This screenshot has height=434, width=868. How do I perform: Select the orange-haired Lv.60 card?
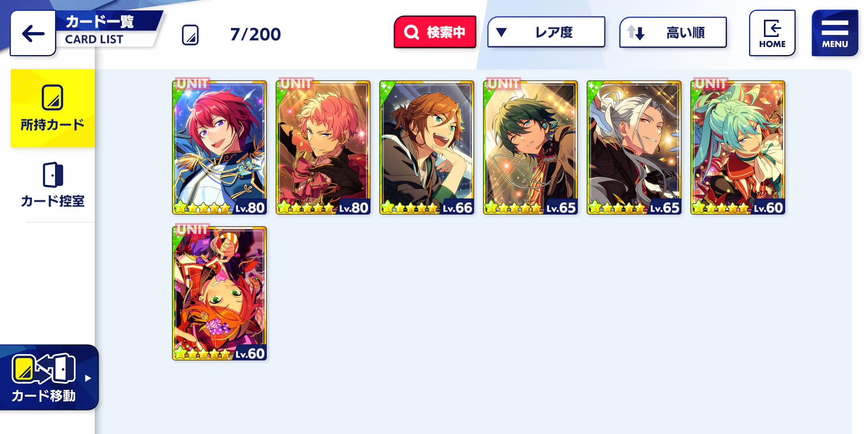pos(219,293)
